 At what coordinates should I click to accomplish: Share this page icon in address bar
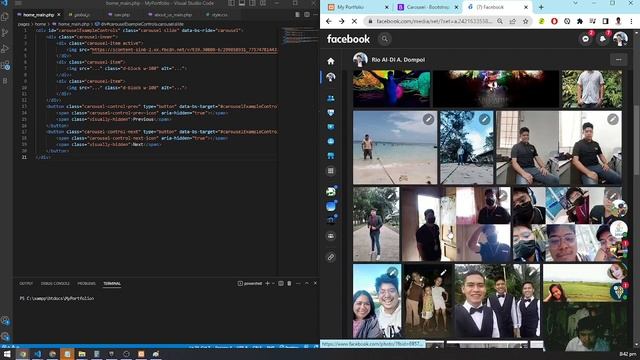[x=513, y=21]
